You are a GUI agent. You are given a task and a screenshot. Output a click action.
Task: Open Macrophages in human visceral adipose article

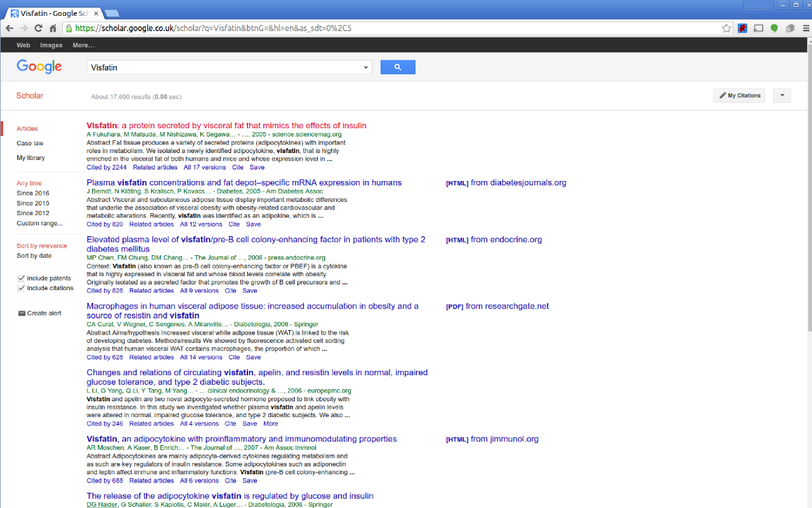(x=252, y=311)
